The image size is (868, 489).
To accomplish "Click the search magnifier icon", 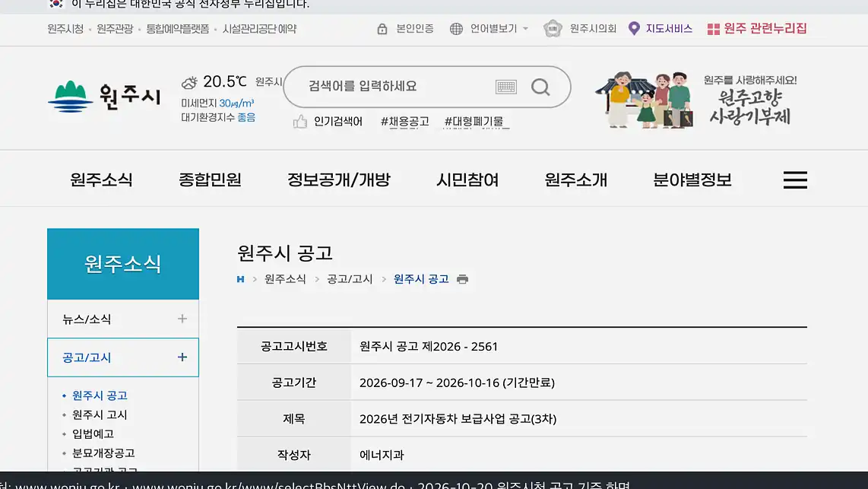I will click(x=540, y=87).
